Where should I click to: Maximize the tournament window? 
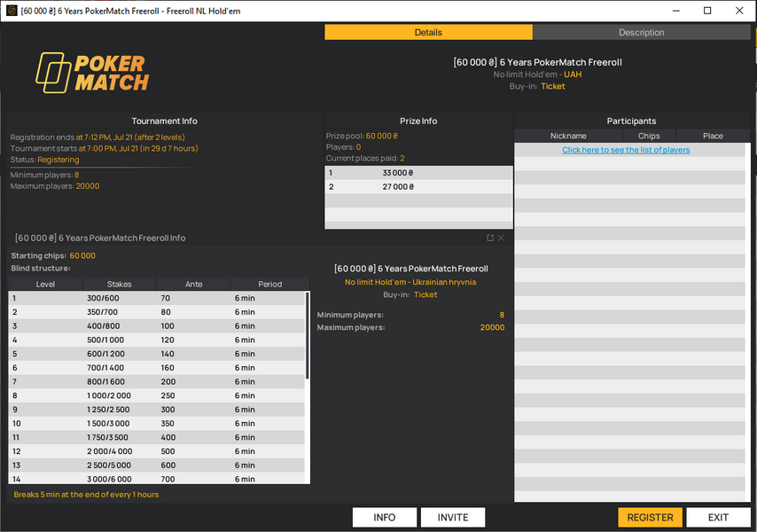click(707, 11)
